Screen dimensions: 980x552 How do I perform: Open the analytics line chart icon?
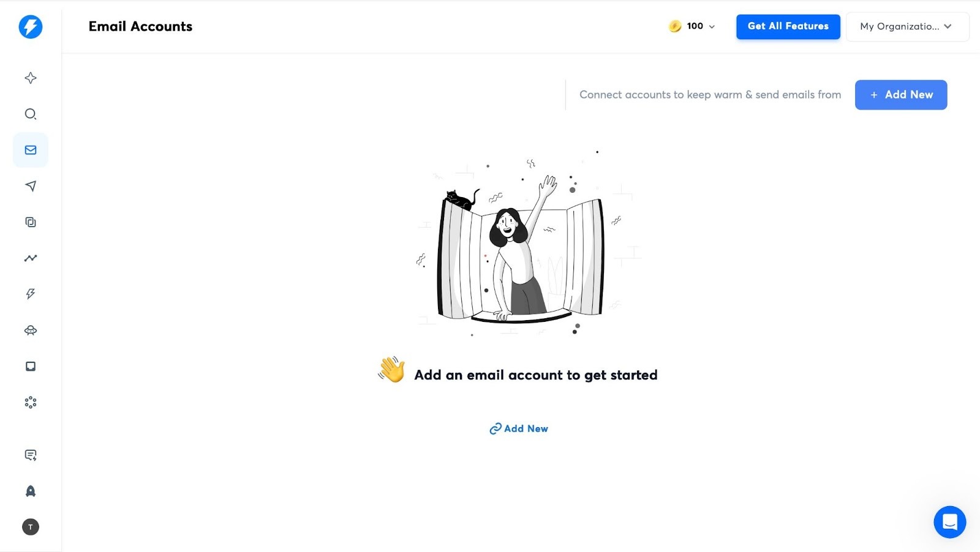pyautogui.click(x=31, y=258)
